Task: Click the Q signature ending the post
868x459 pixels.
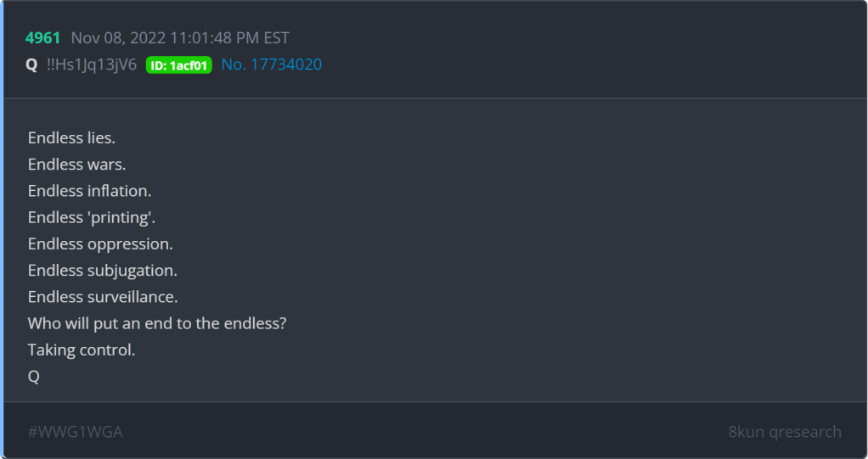Action: (34, 378)
